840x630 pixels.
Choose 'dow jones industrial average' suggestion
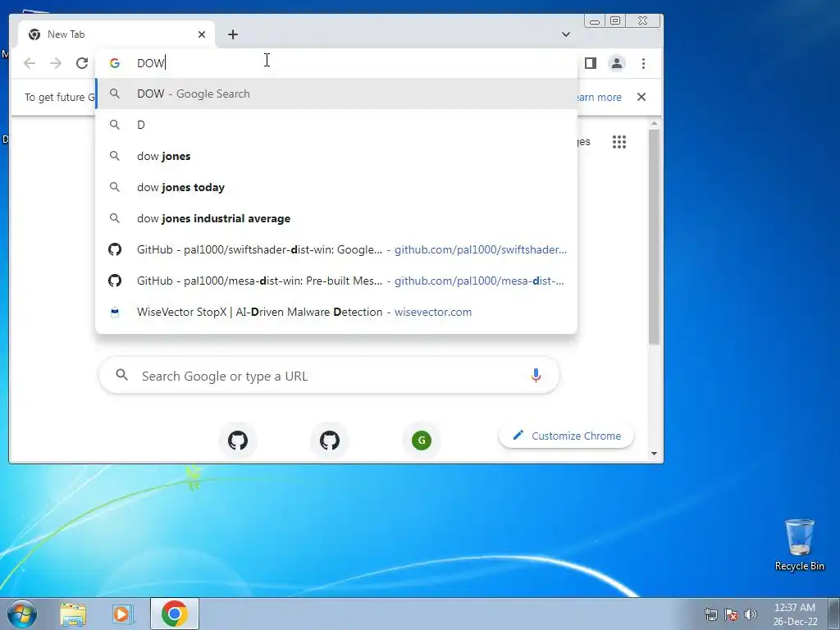[336, 218]
